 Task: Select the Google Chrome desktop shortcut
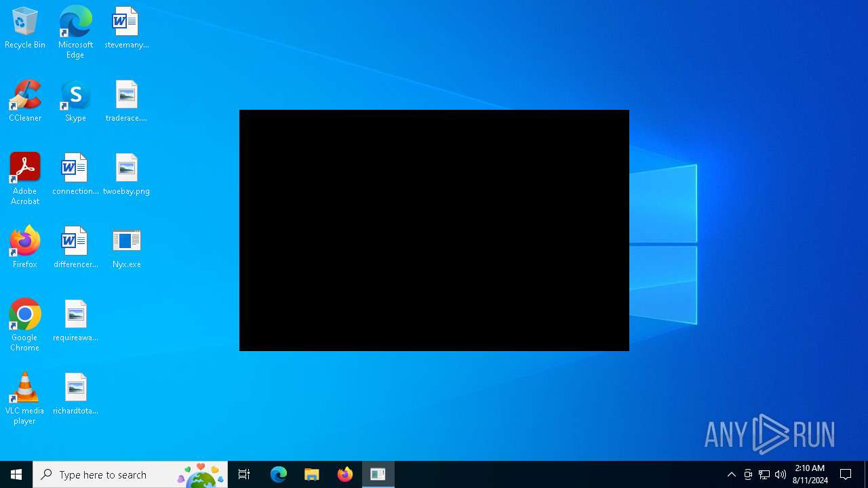(25, 325)
